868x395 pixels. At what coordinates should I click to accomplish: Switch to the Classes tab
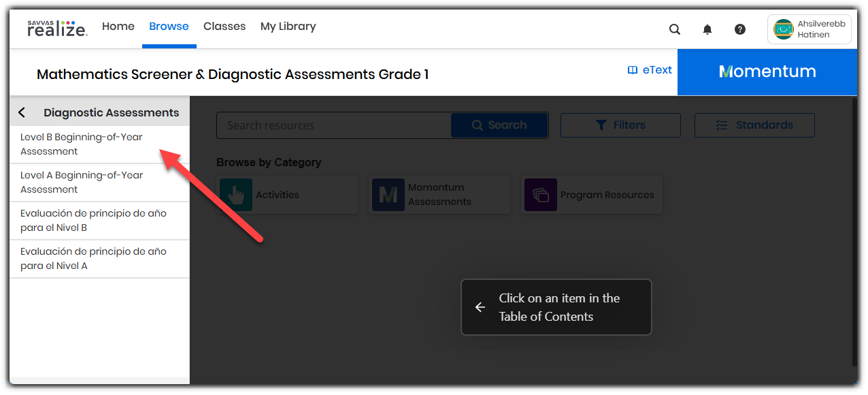(224, 26)
